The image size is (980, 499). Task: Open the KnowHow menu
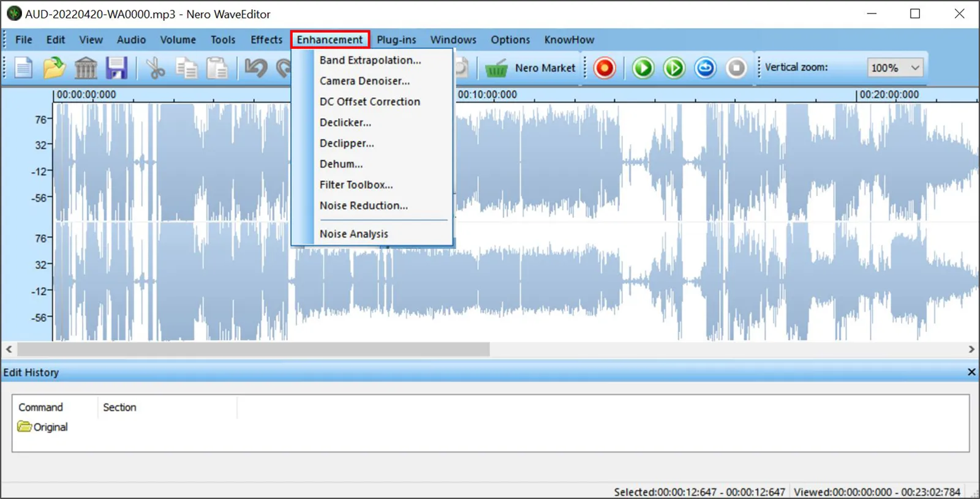coord(569,40)
